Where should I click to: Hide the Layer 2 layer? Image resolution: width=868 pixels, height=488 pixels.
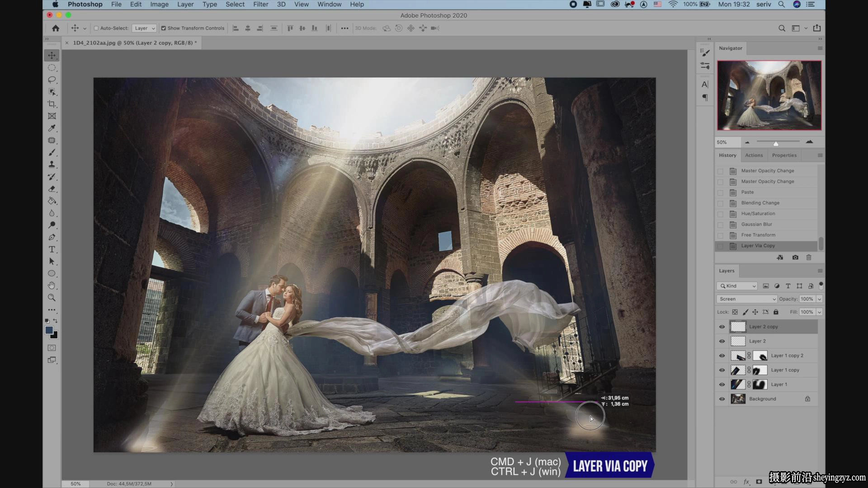[722, 341]
